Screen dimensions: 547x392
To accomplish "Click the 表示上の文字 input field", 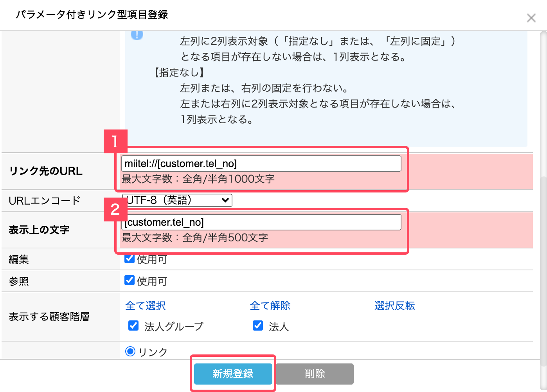I will [x=261, y=222].
